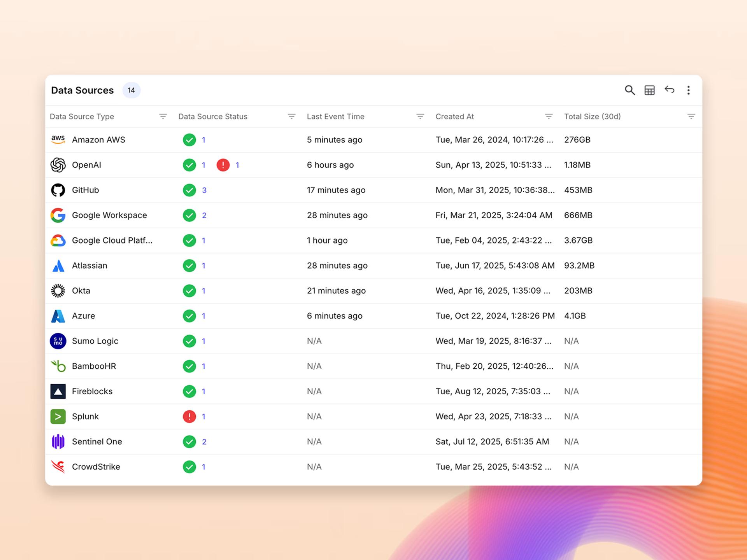Open search in Data Sources panel
The width and height of the screenshot is (747, 560).
630,90
